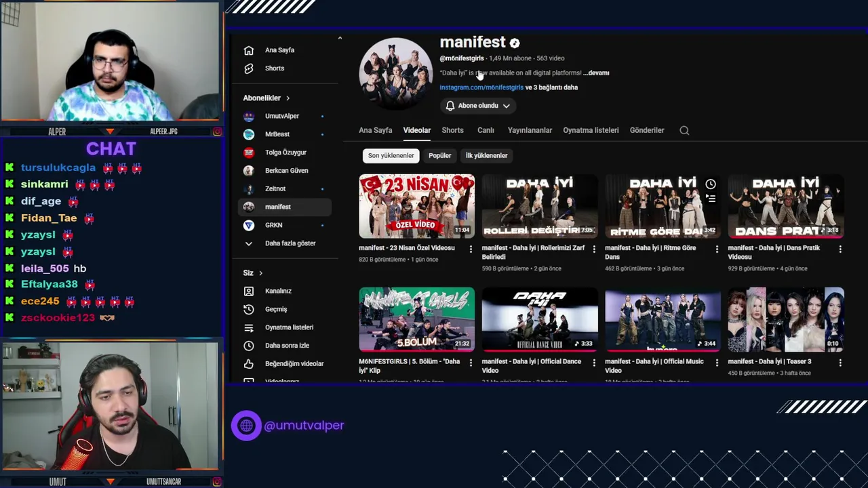
Task: Click watch later clock on Ritme Göre Dans thumbnail
Action: click(710, 184)
